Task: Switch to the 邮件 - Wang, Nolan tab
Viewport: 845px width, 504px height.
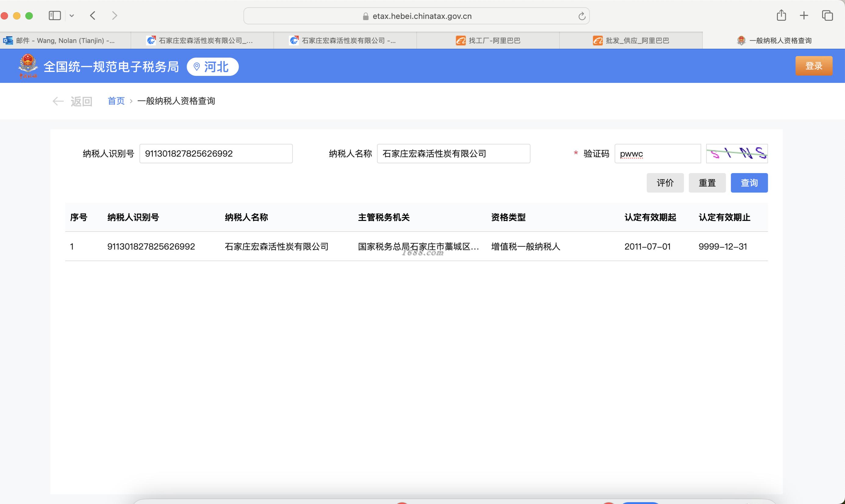Action: point(65,41)
